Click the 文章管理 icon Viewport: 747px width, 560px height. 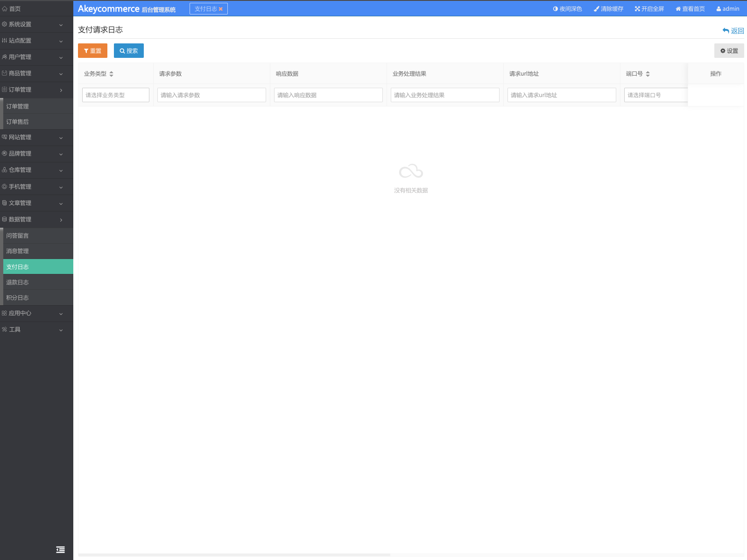(4, 203)
